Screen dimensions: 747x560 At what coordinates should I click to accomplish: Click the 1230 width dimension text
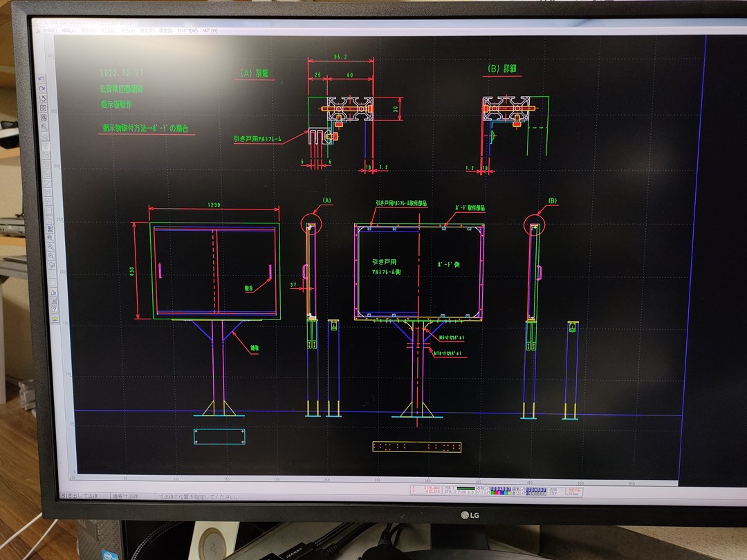(216, 205)
